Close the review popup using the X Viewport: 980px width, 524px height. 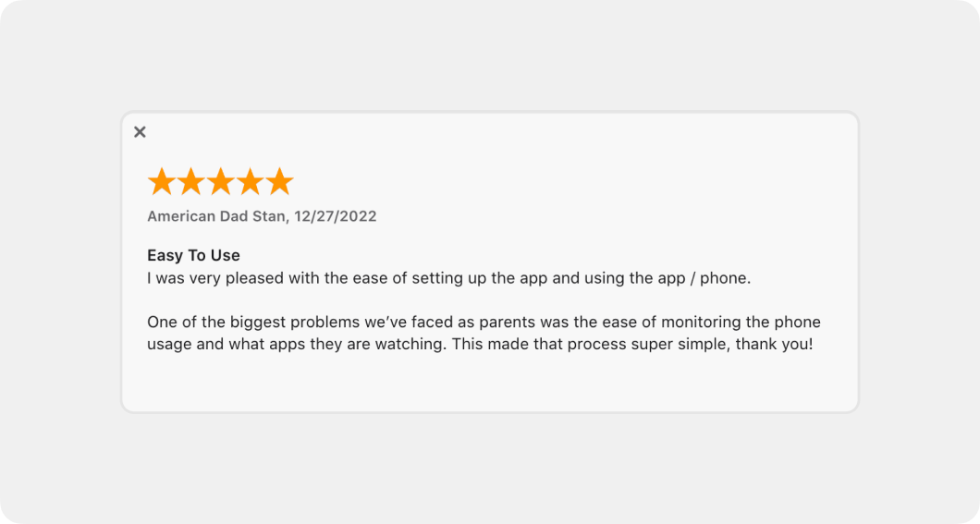pos(140,132)
